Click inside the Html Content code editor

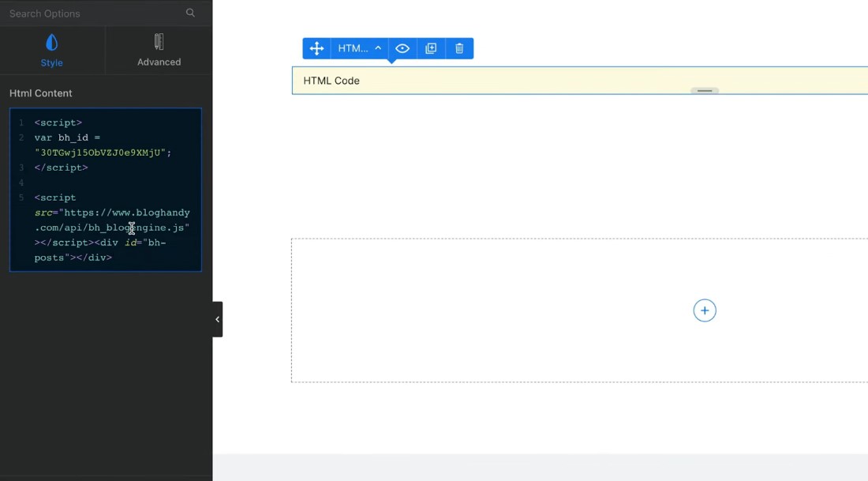[106, 190]
